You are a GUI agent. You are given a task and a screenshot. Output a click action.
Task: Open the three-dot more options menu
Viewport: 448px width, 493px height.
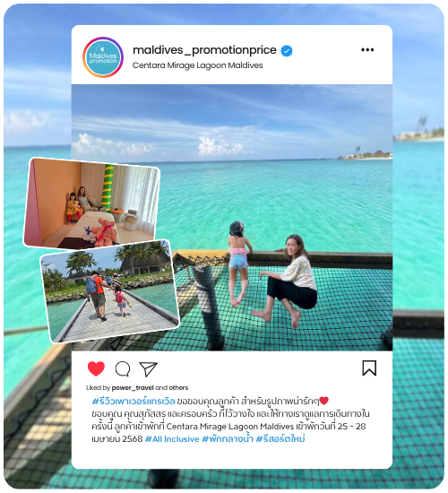click(367, 49)
